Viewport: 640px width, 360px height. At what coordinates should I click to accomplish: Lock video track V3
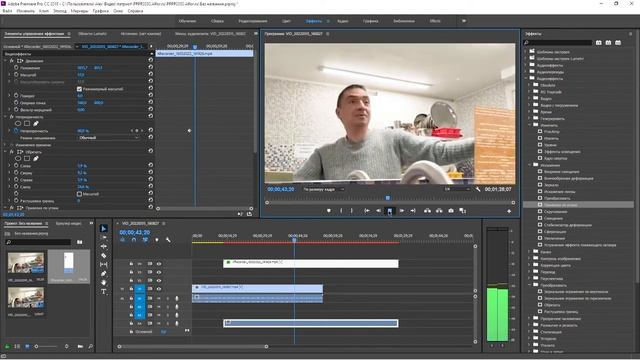(x=131, y=272)
